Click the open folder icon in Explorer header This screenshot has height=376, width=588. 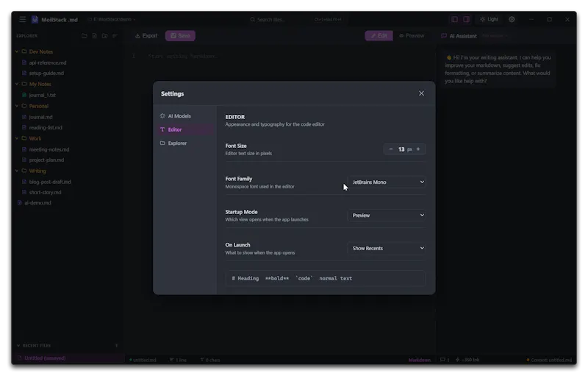coord(104,35)
